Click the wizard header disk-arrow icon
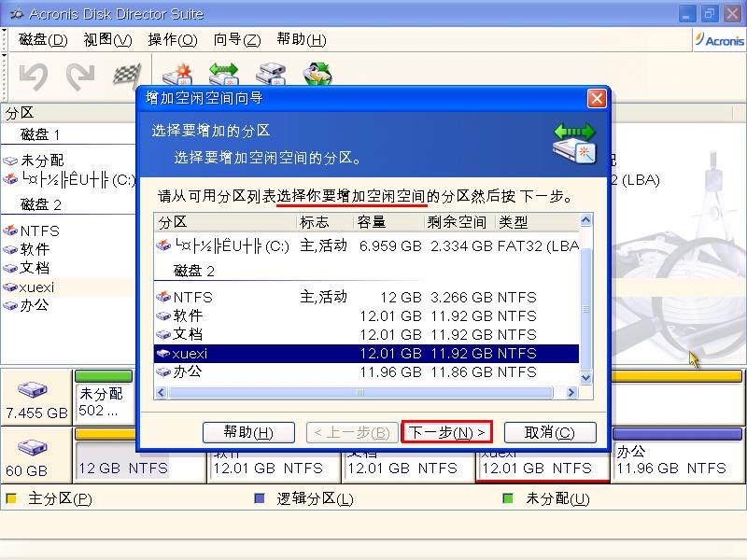Image resolution: width=747 pixels, height=560 pixels. [x=574, y=144]
